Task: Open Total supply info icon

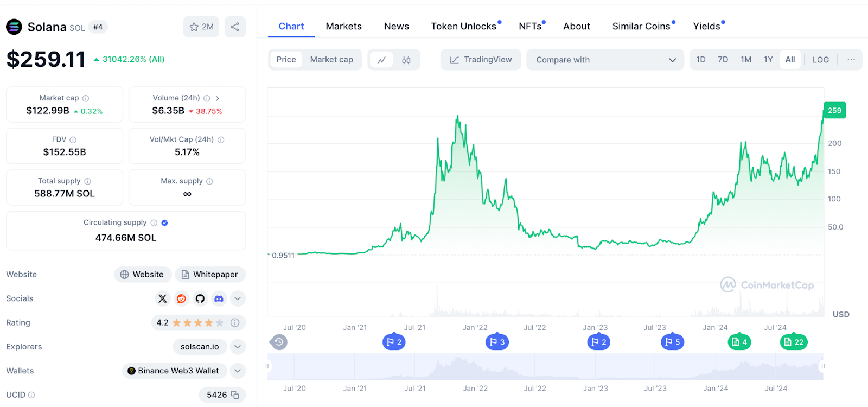Action: coord(88,181)
